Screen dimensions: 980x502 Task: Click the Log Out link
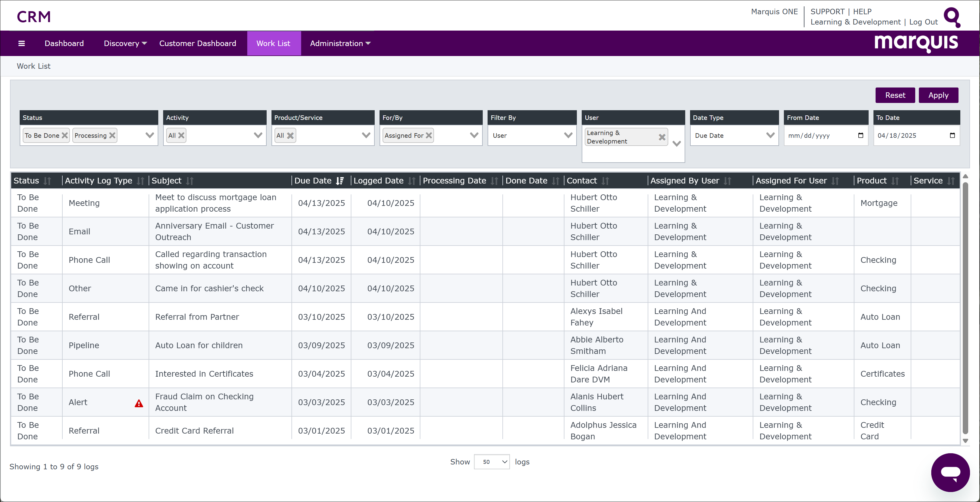tap(923, 22)
